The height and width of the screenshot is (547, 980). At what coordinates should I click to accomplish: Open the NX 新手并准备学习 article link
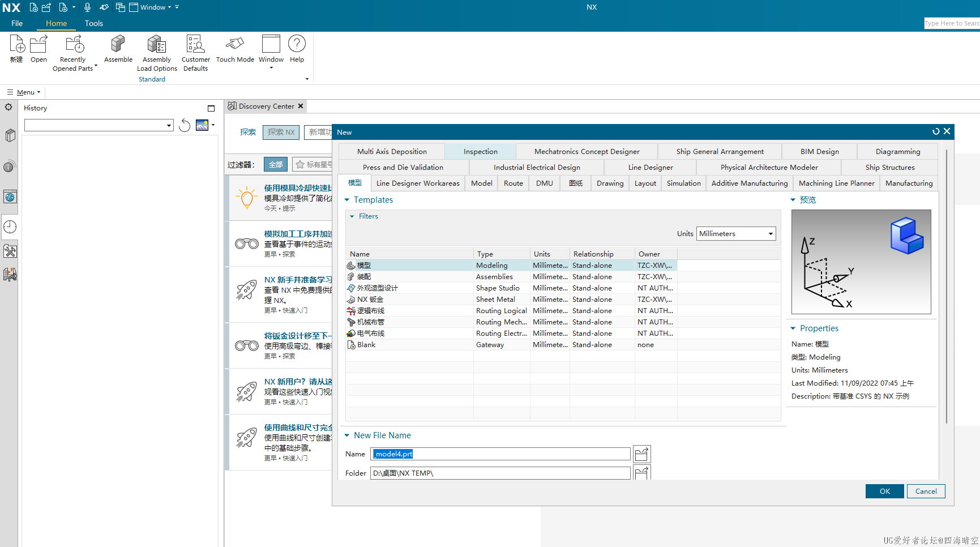pos(298,280)
